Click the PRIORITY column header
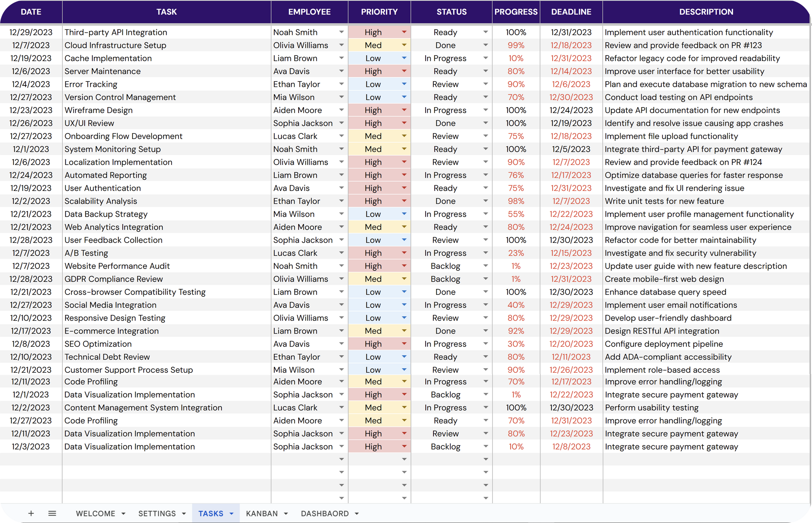The image size is (812, 523). coord(379,12)
